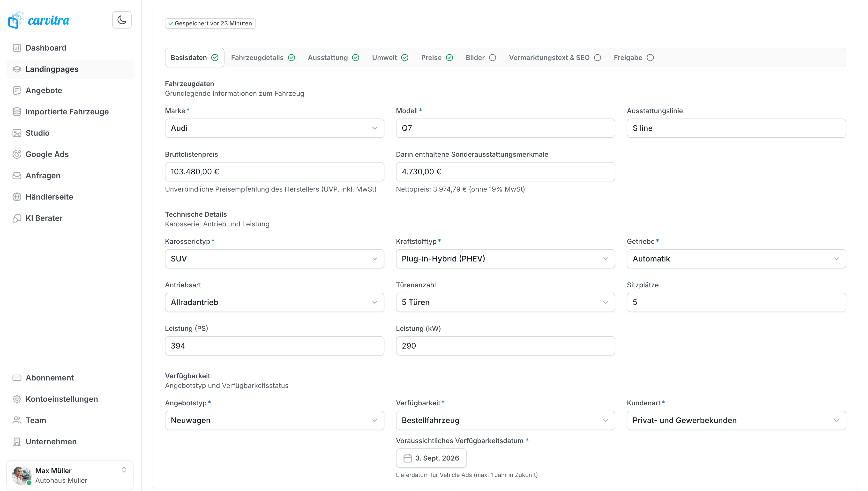
Task: Click the Importierte Fahrzeuge database icon
Action: coord(17,112)
